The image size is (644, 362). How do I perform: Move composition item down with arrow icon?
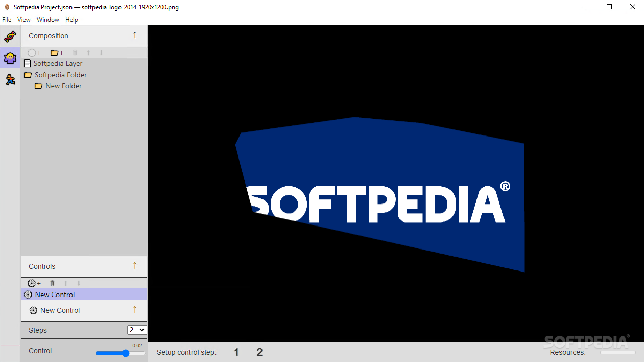[101, 53]
